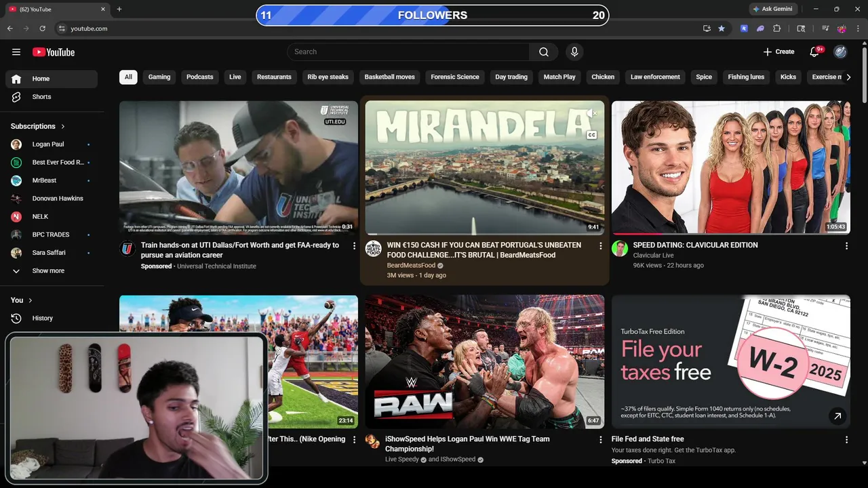Viewport: 868px width, 488px height.
Task: Select the Podcasts filter chip
Action: tap(200, 77)
